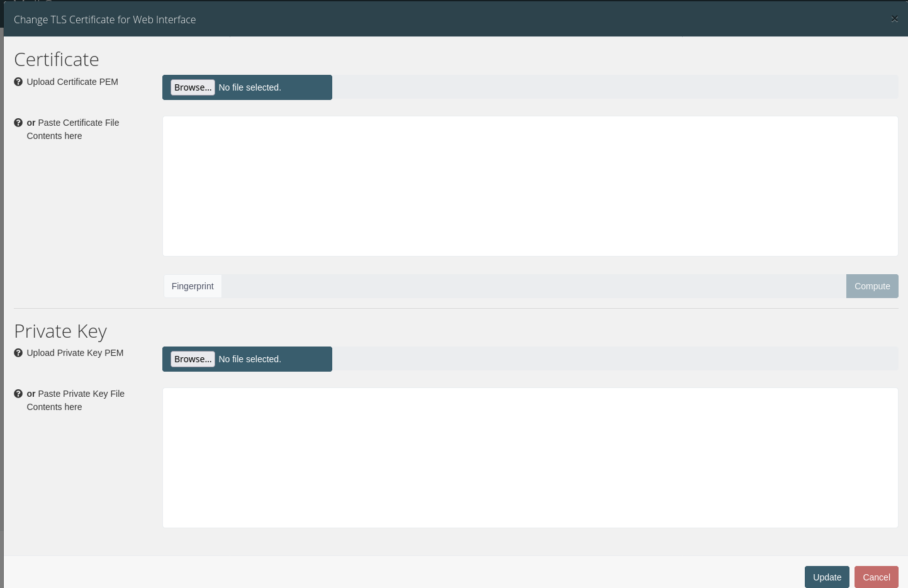
Task: Click the Certificate section heading
Action: coord(57,59)
